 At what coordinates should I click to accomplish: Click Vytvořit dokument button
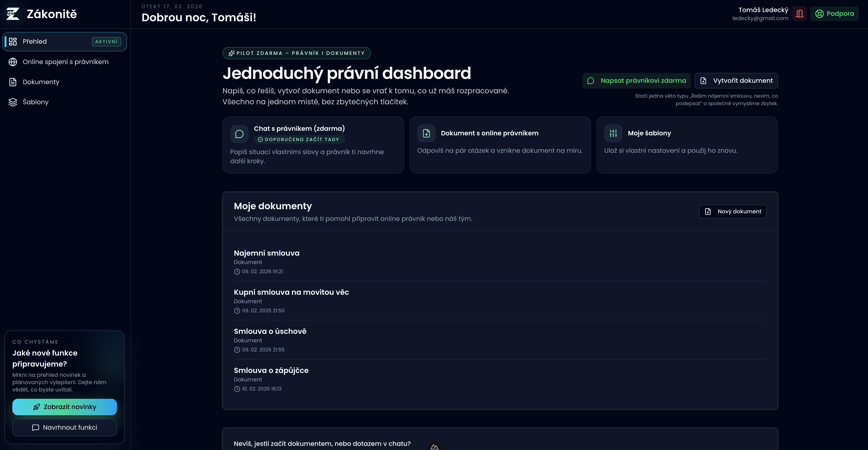click(736, 81)
